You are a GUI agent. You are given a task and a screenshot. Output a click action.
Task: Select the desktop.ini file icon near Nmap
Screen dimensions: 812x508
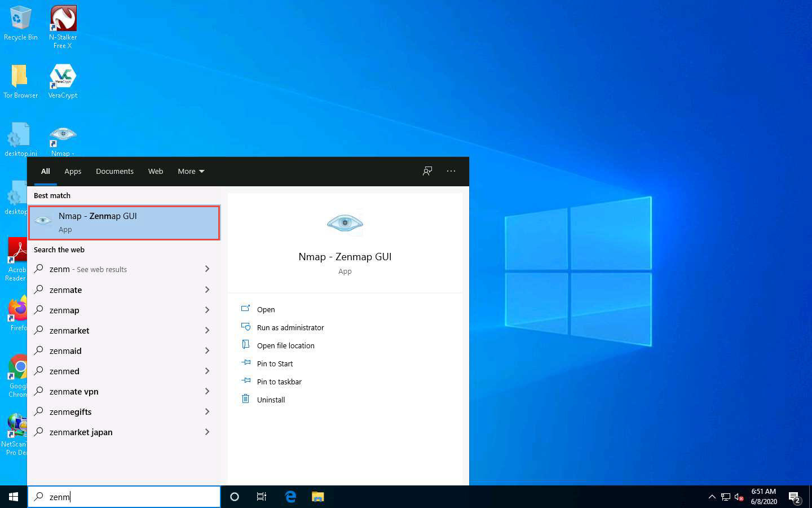coord(20,139)
